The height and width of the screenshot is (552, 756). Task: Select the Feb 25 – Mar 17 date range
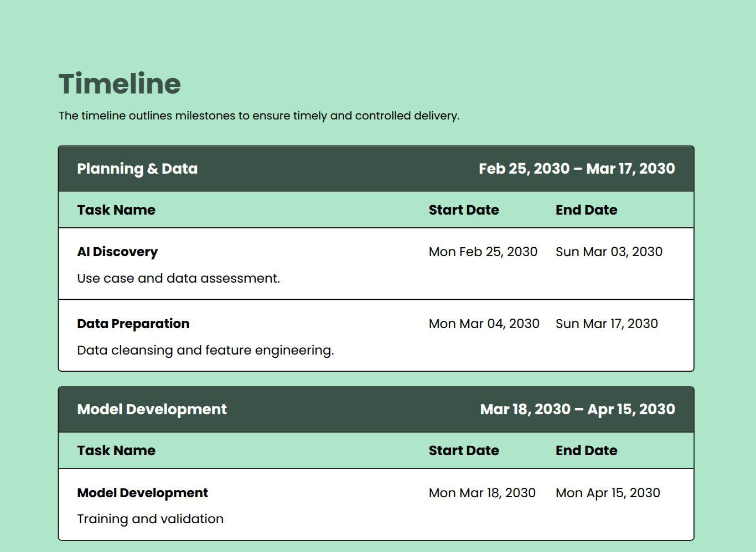tap(576, 169)
